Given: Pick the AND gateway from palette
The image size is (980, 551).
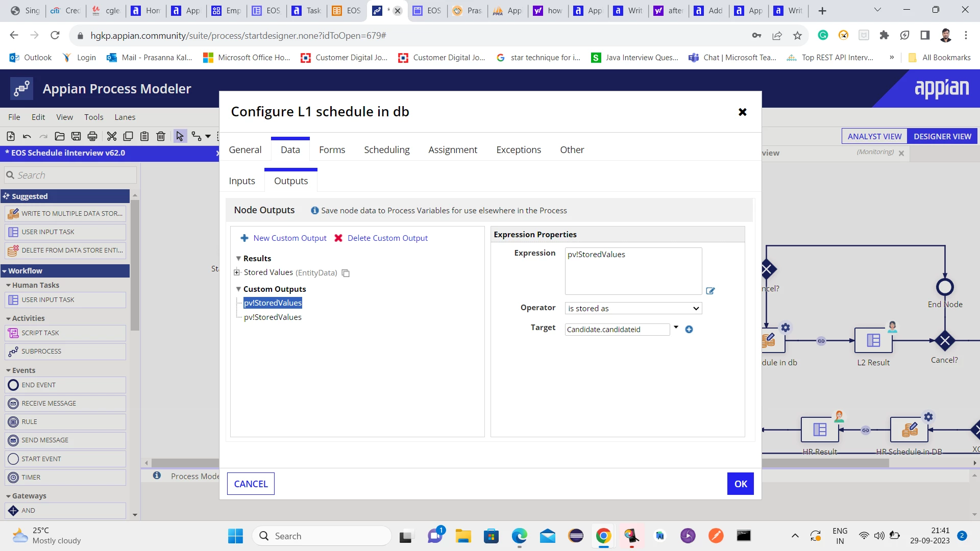Looking at the screenshot, I should pyautogui.click(x=65, y=510).
